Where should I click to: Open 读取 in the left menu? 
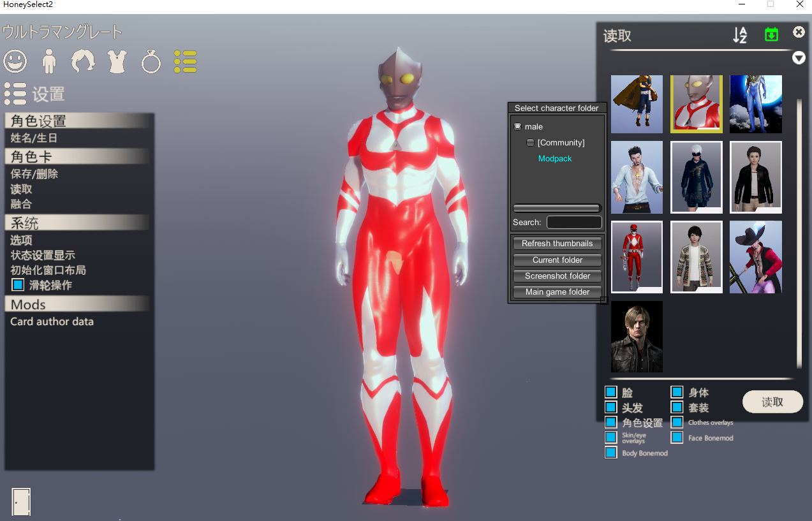tap(21, 189)
